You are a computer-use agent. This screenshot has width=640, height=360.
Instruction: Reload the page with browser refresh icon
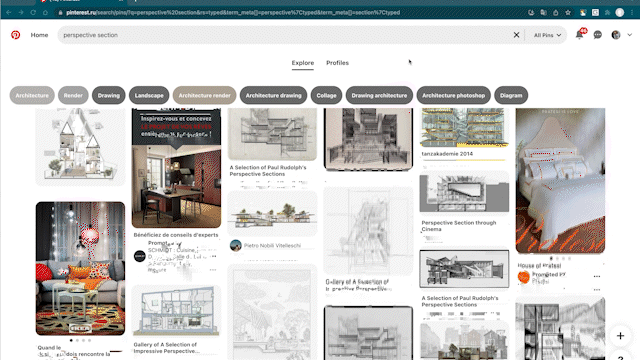33,13
